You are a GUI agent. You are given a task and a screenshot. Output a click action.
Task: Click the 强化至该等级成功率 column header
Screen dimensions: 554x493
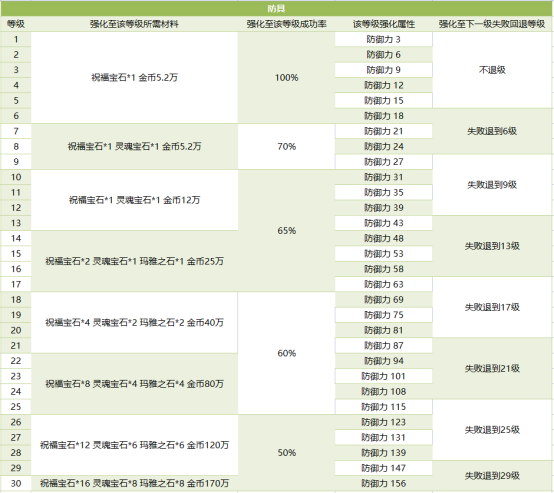[x=286, y=24]
